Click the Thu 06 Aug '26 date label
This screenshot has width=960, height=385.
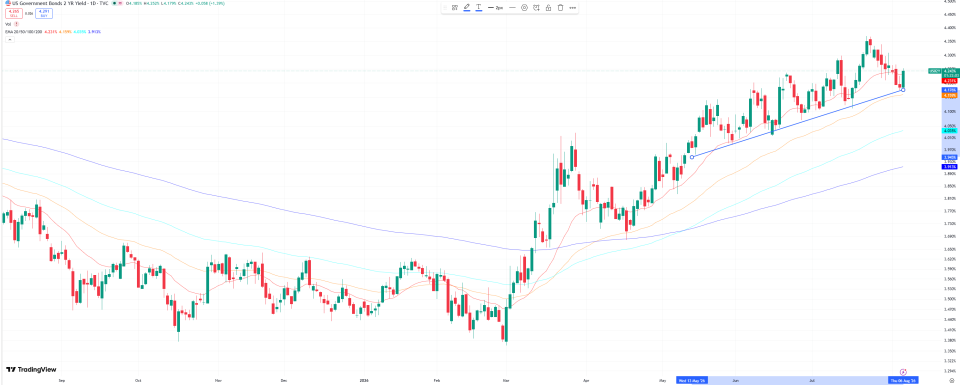pyautogui.click(x=903, y=380)
